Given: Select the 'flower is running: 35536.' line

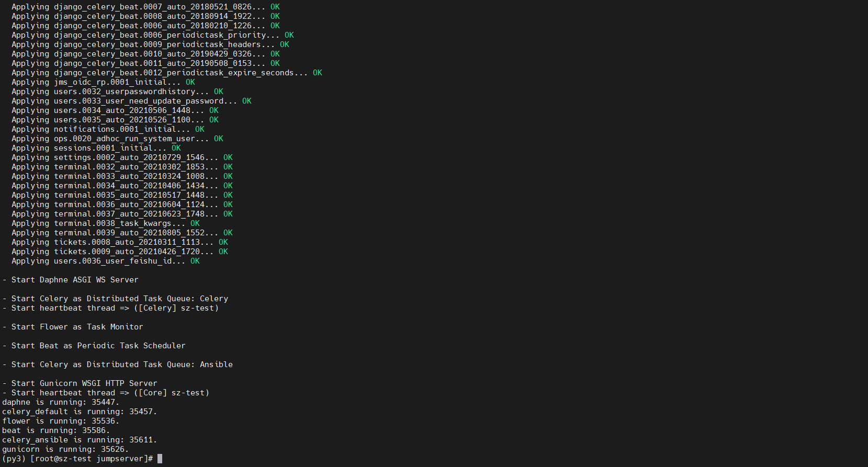Looking at the screenshot, I should pos(61,421).
